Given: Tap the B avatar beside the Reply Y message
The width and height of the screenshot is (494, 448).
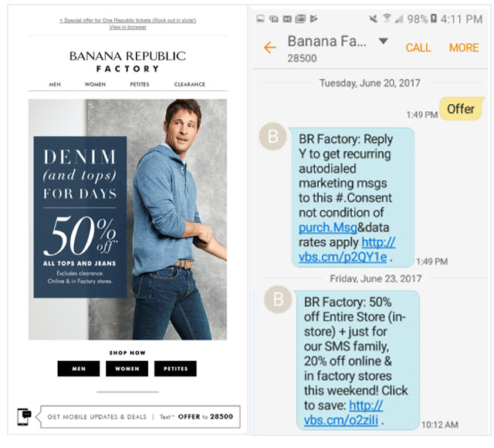Looking at the screenshot, I should point(272,136).
